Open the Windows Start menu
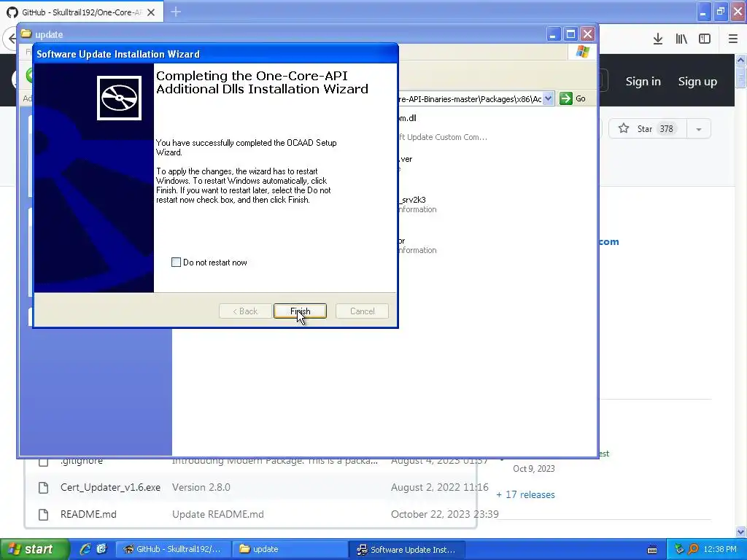The height and width of the screenshot is (560, 747). tap(34, 549)
